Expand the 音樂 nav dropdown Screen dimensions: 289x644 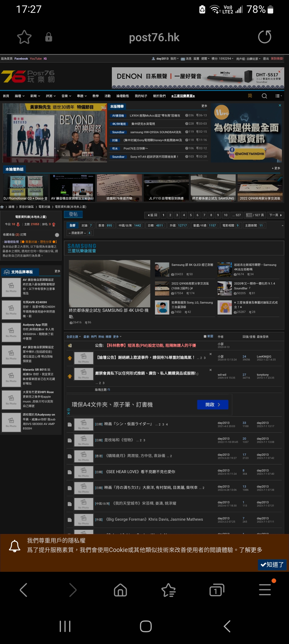point(66,96)
